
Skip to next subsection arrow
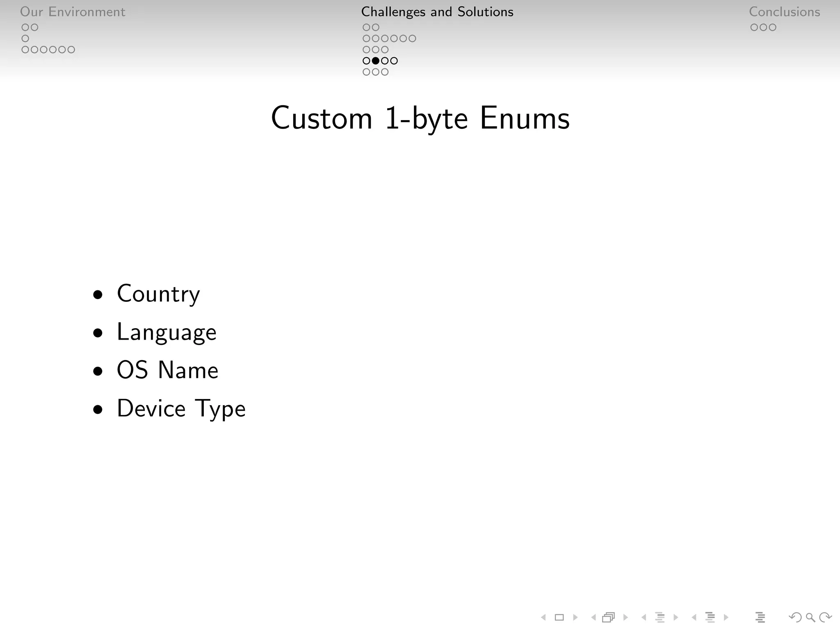tap(676, 617)
